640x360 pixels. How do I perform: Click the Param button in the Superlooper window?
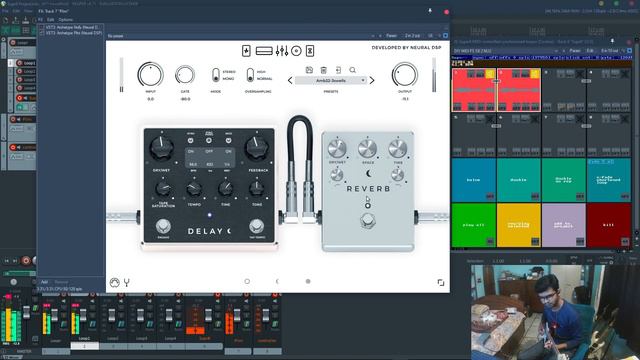575,51
